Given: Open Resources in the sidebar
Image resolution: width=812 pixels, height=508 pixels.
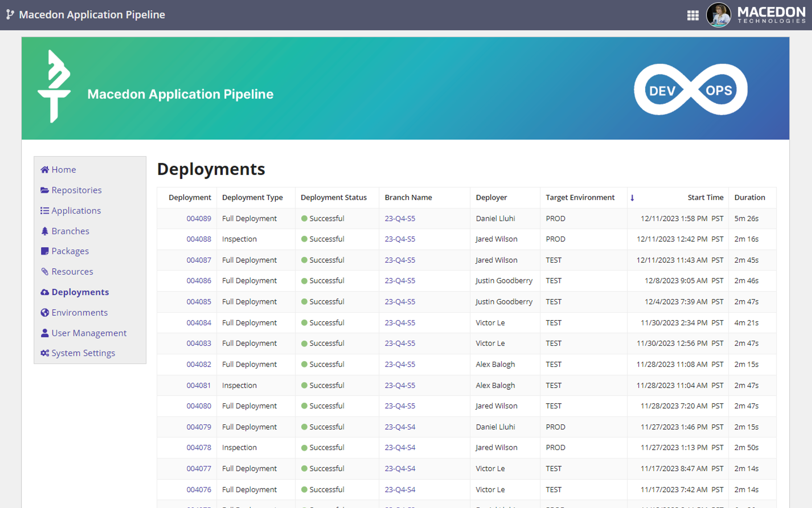Looking at the screenshot, I should point(72,272).
